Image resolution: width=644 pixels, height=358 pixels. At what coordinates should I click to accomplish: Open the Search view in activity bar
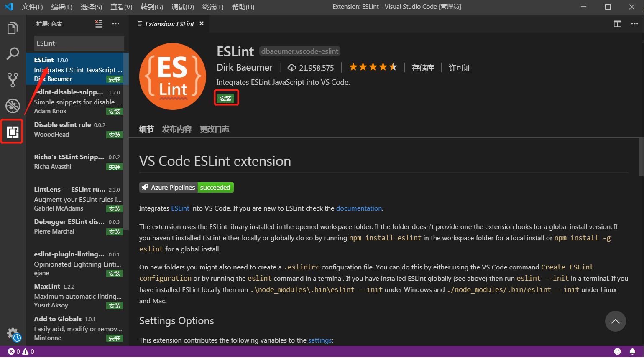(13, 53)
